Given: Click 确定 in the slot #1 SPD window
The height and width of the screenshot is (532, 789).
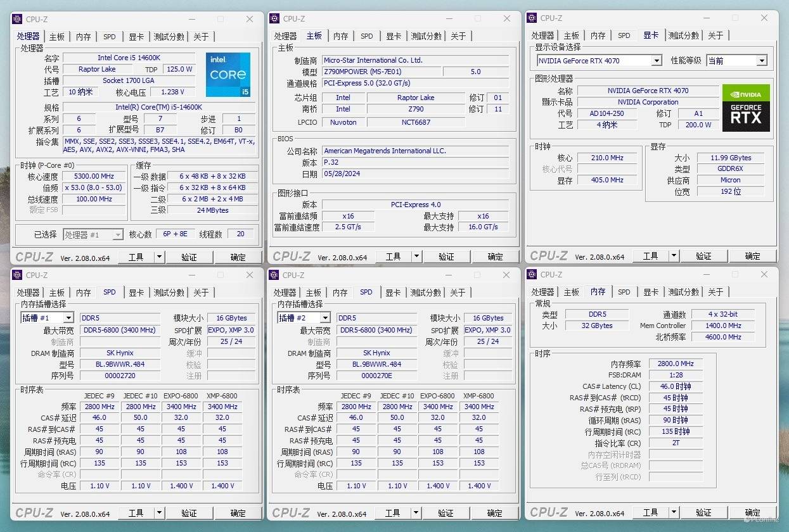Looking at the screenshot, I should (238, 513).
